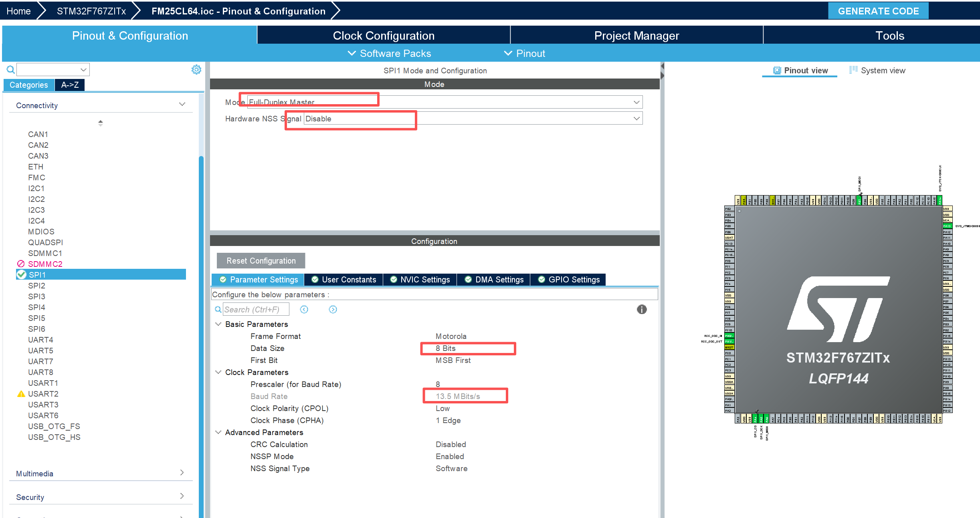
Task: Click the CRC Calculation value Disabled
Action: click(x=451, y=444)
